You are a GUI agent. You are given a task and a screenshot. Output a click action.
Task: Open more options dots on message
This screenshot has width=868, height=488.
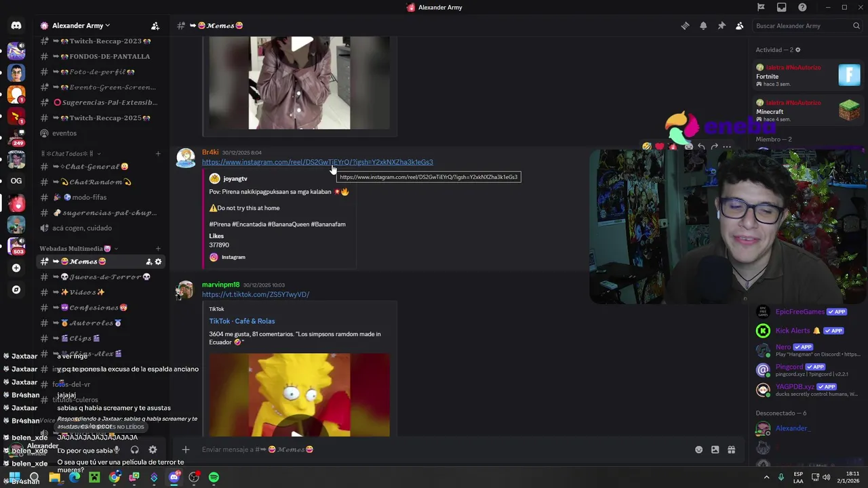click(x=727, y=146)
